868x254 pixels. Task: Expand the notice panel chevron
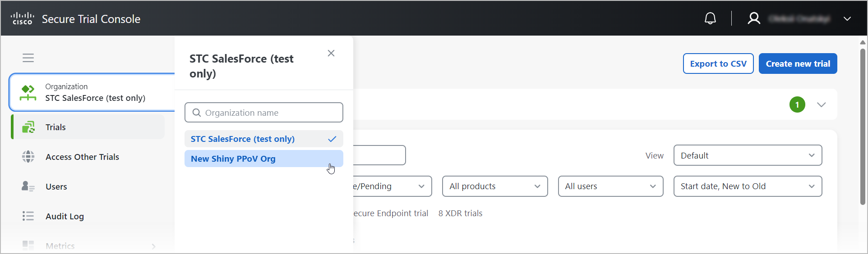coord(822,104)
